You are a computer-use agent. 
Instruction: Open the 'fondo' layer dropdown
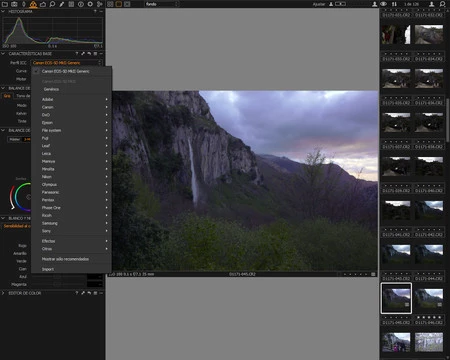coord(162,4)
